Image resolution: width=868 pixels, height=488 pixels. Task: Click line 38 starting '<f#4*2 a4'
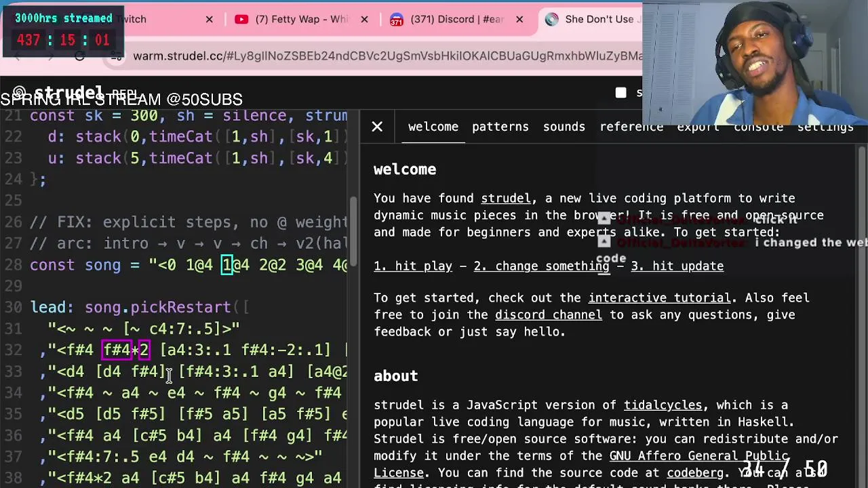click(x=194, y=479)
